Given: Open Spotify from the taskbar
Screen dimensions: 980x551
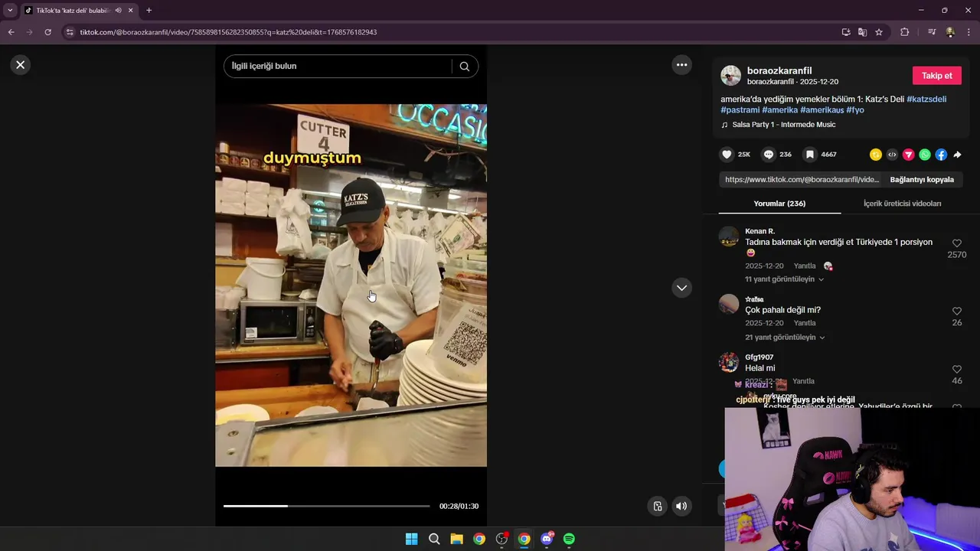Looking at the screenshot, I should (x=569, y=539).
